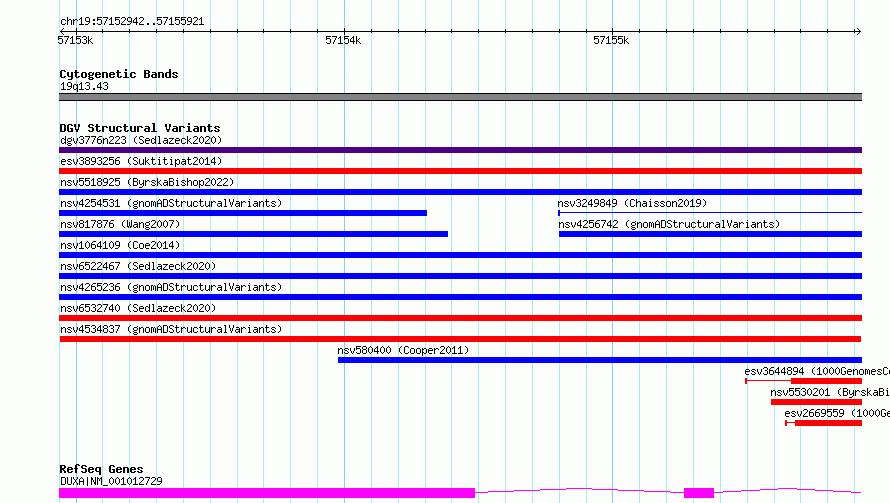Open the esv3644894 variant label
The image size is (890, 503).
pyautogui.click(x=817, y=371)
